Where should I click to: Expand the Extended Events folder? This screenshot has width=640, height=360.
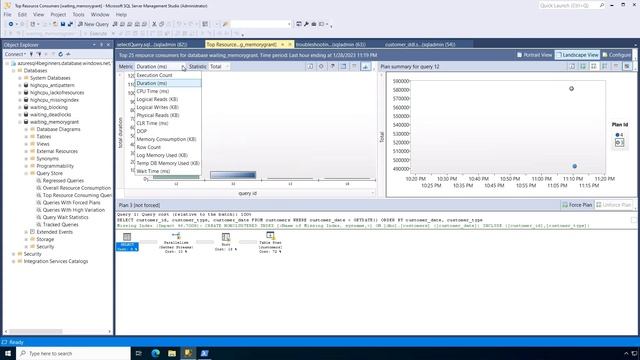coord(27,232)
